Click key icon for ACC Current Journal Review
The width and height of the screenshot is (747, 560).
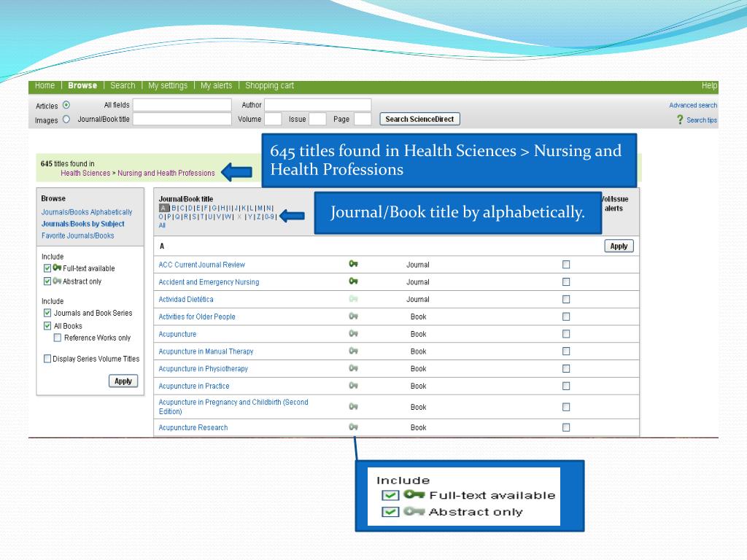pos(353,264)
